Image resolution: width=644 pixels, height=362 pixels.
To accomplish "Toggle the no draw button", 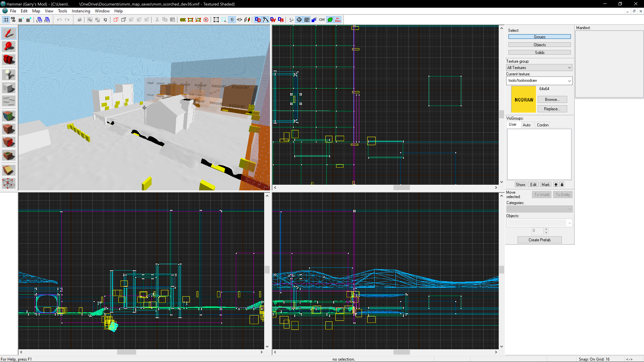I will (338, 20).
